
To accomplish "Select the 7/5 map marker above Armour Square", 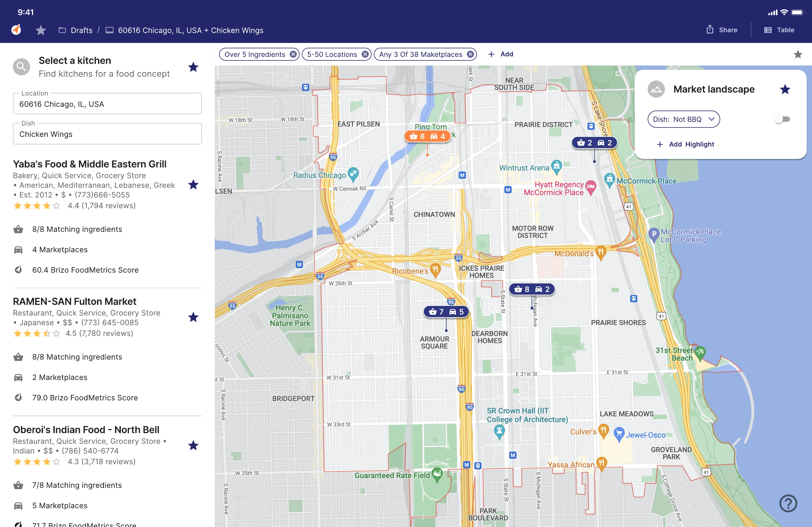I will point(446,312).
